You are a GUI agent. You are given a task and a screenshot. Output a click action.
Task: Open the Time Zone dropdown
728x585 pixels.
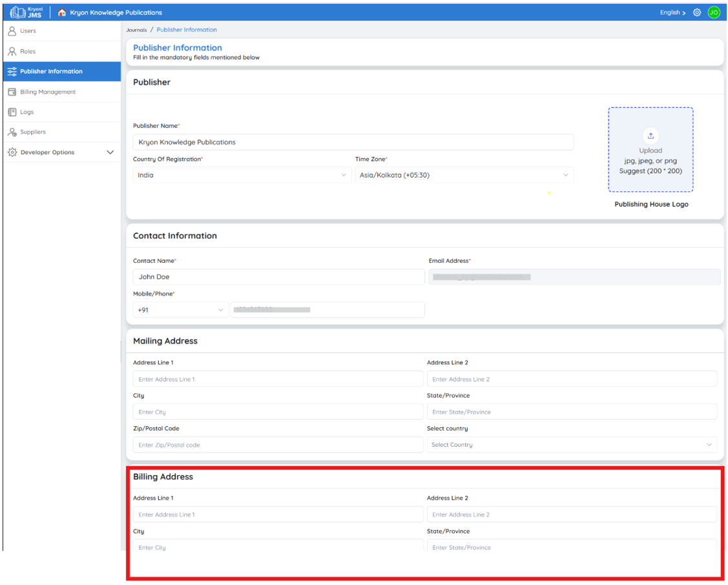coord(464,175)
